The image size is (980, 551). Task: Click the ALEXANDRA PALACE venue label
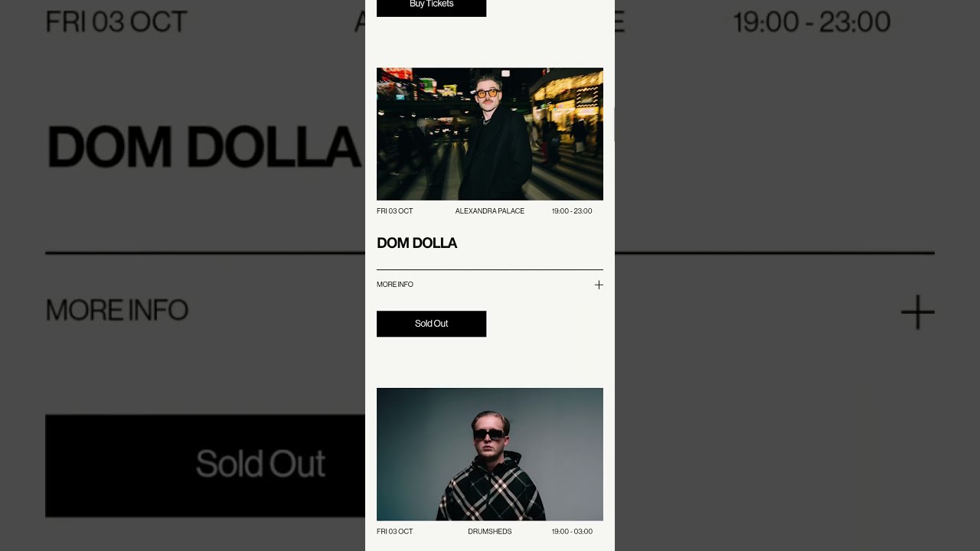(490, 211)
